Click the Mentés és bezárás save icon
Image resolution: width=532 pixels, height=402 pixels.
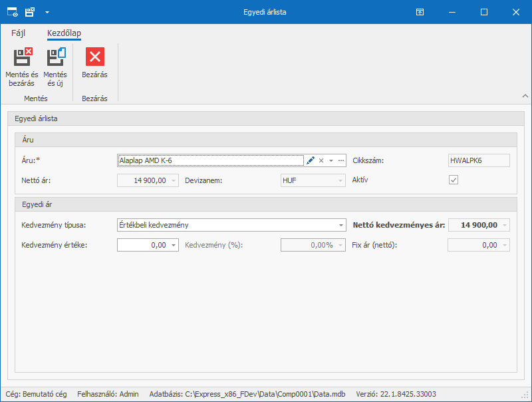(23, 57)
